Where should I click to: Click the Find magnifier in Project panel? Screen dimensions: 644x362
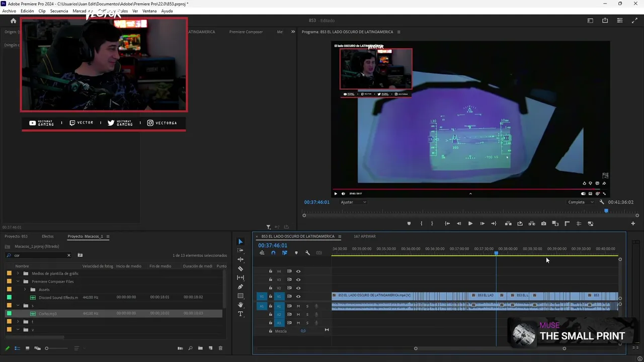(190, 348)
